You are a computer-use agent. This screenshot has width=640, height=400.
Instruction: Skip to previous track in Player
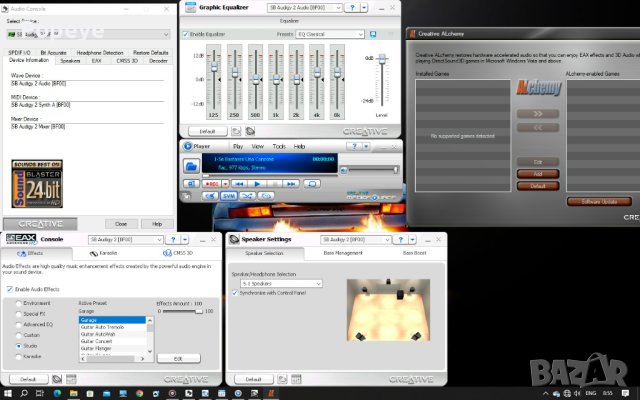pos(239,184)
